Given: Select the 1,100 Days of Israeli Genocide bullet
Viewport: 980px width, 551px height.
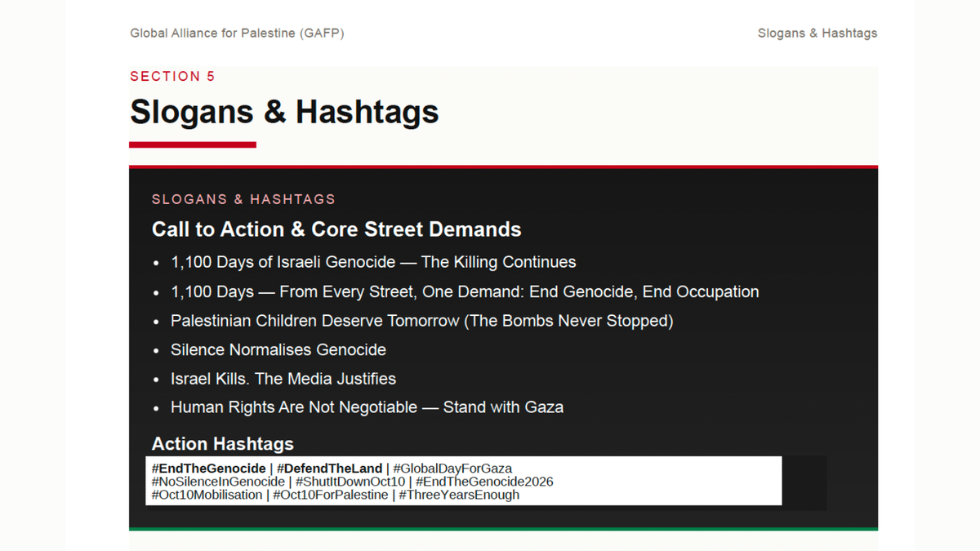Looking at the screenshot, I should click(373, 262).
